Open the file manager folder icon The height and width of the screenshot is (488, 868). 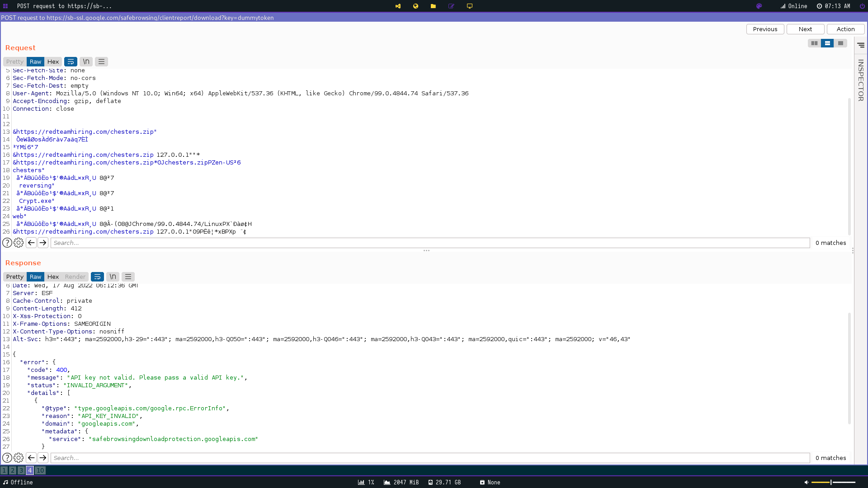433,6
